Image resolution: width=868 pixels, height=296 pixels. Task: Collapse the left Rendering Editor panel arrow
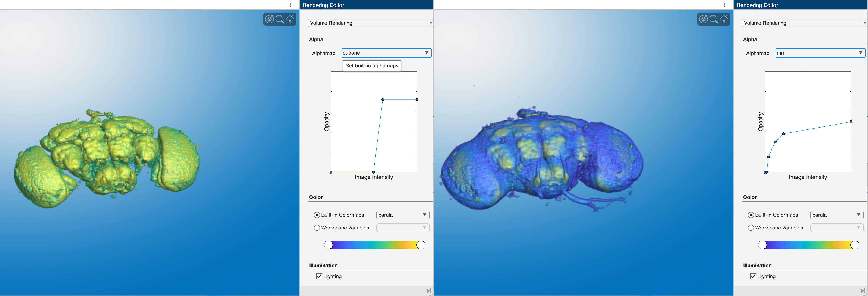click(428, 291)
